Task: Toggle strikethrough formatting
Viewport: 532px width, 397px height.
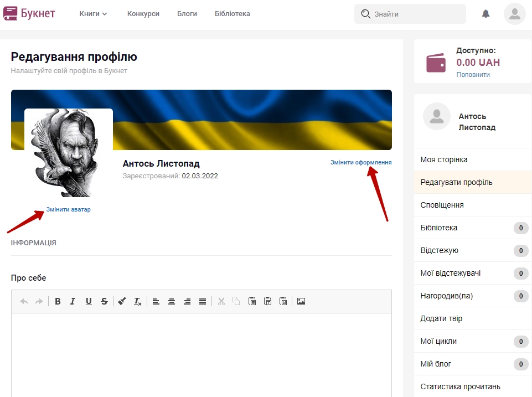Action: pyautogui.click(x=104, y=301)
